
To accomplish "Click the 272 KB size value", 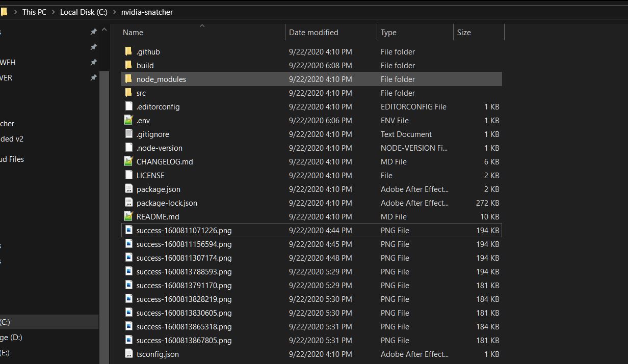I will 487,203.
